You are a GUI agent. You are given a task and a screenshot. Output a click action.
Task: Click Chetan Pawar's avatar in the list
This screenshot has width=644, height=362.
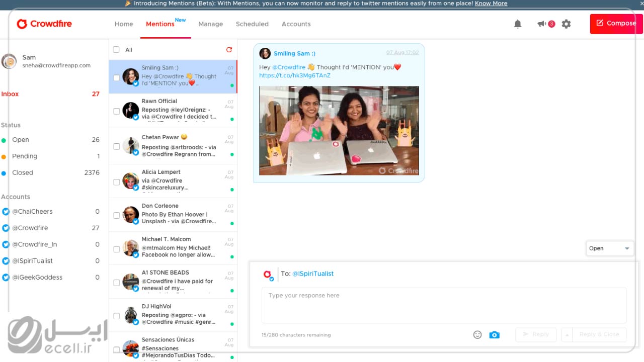131,145
